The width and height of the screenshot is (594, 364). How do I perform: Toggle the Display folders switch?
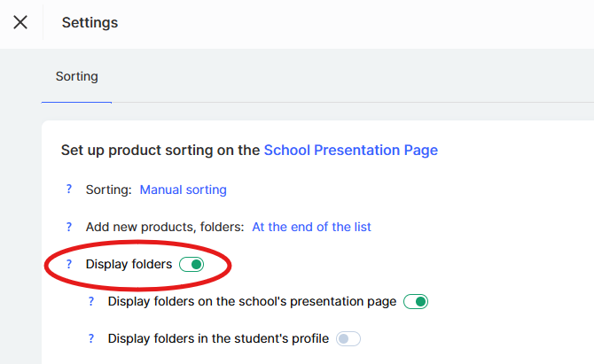click(x=191, y=264)
